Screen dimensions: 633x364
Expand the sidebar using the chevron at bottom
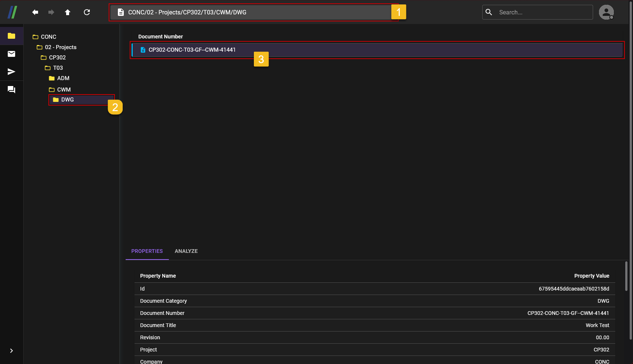[x=11, y=351]
